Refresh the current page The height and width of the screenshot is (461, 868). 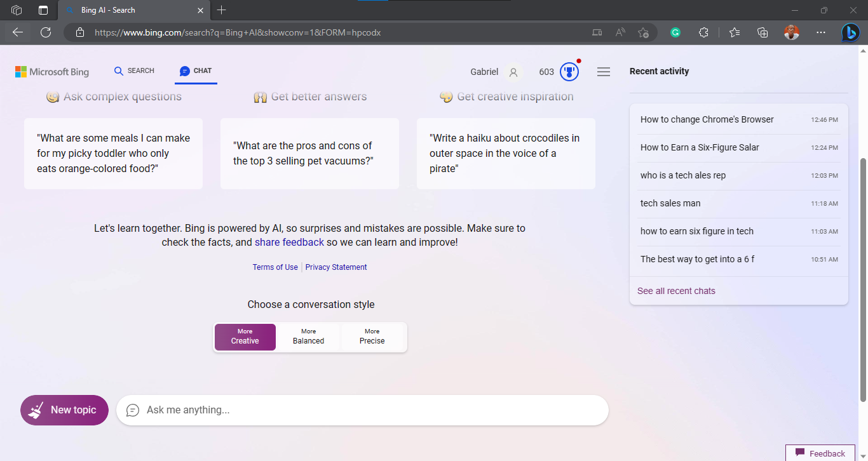click(46, 32)
